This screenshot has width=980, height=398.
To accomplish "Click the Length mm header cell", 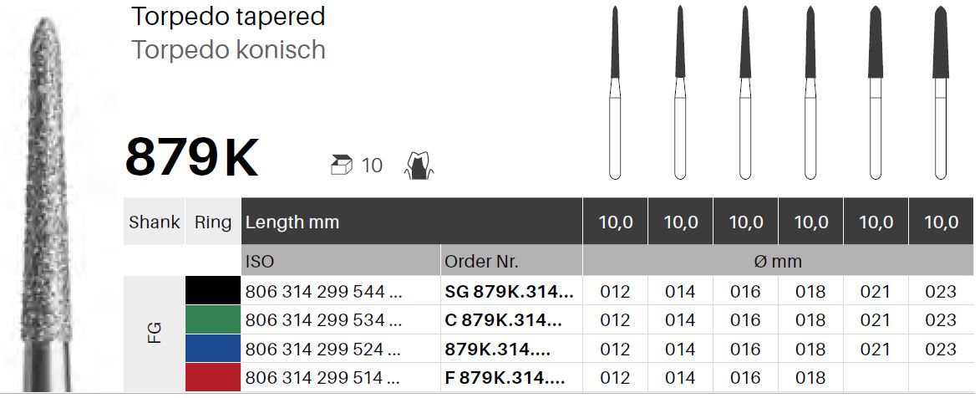I will tap(412, 222).
